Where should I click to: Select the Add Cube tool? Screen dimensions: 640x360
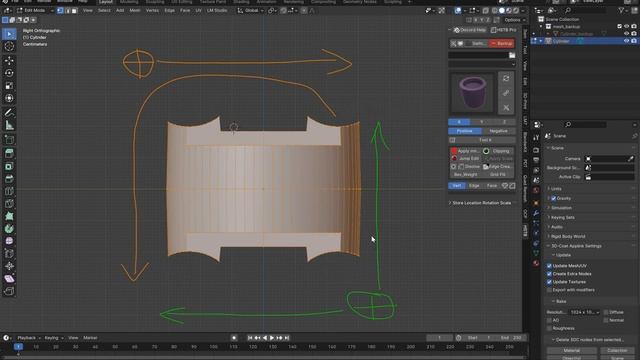[x=9, y=140]
